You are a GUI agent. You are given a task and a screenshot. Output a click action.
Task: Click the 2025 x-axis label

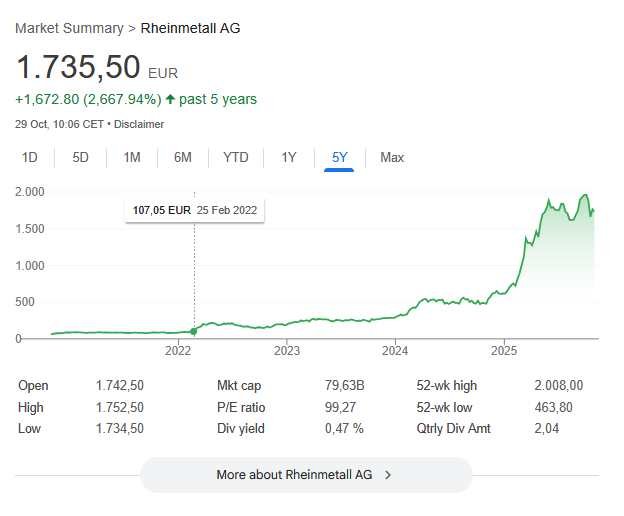pos(504,350)
